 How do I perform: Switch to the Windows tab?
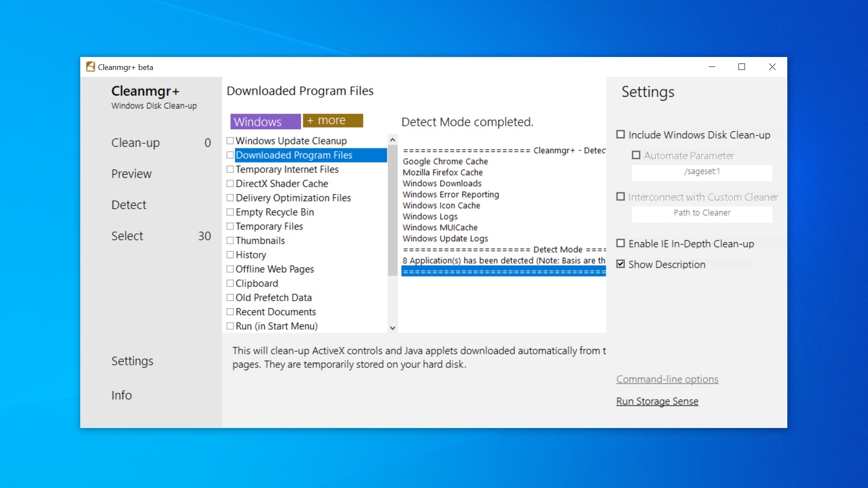pyautogui.click(x=265, y=121)
